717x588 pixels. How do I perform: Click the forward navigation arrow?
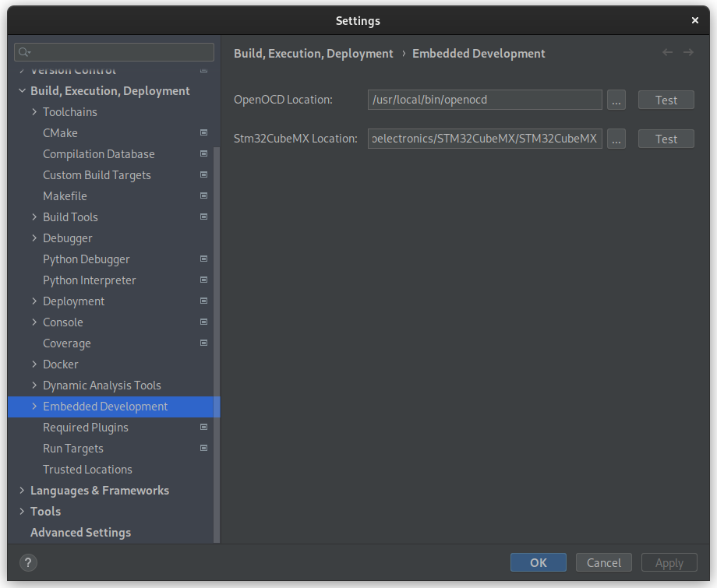click(x=688, y=53)
